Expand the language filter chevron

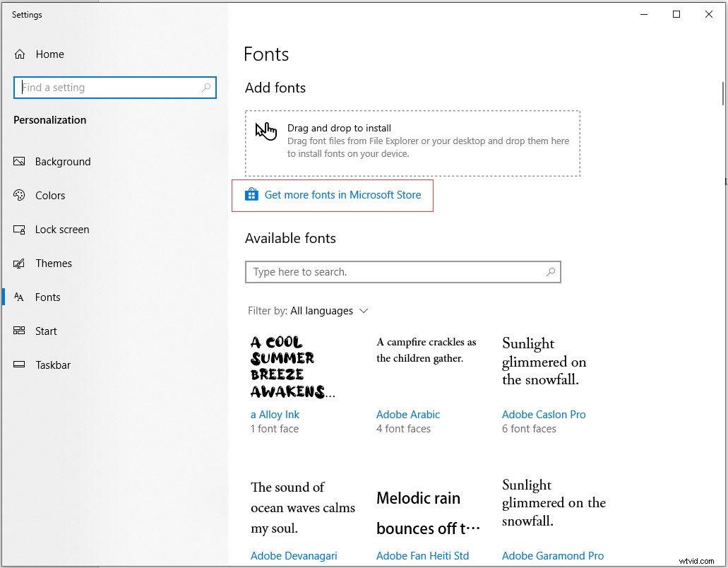(x=364, y=311)
